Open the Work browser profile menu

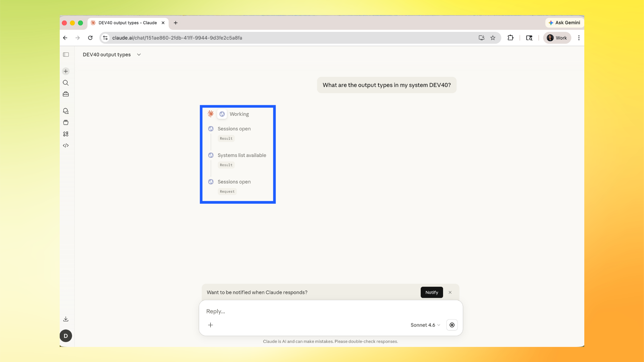557,38
